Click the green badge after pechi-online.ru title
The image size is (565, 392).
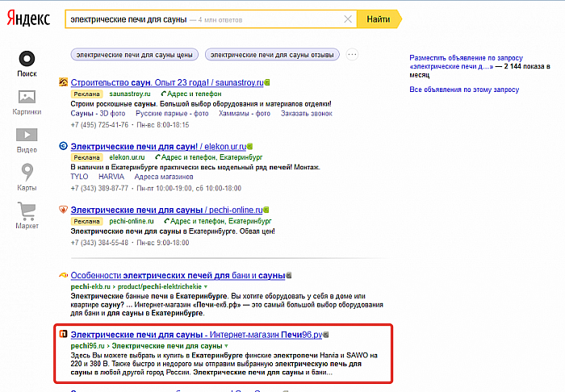pos(266,210)
